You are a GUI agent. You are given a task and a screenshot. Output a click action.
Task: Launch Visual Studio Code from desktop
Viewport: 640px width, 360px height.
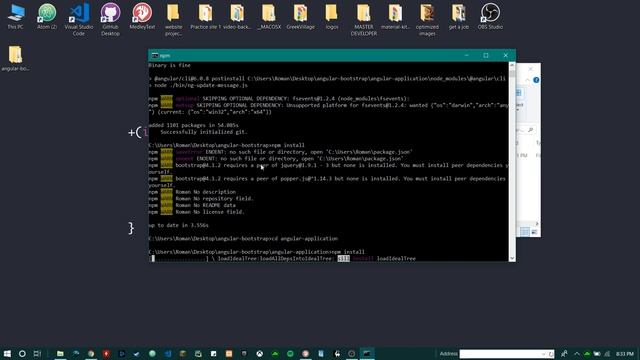[79, 19]
